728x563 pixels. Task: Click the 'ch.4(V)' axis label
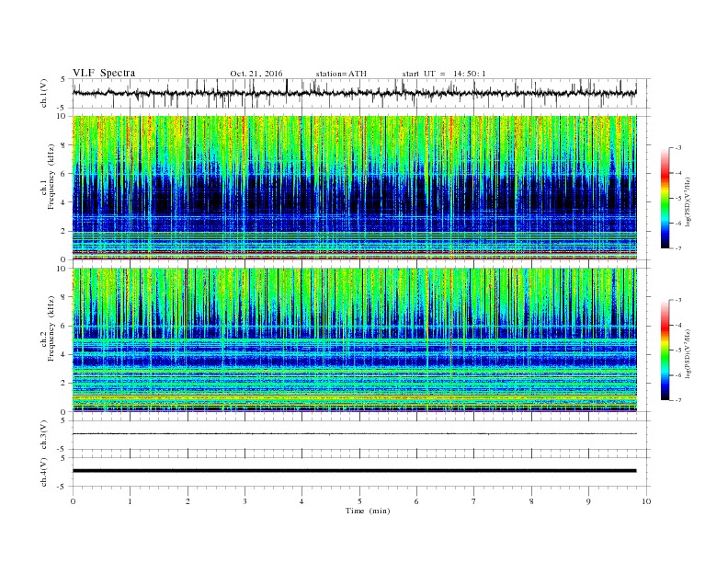[44, 472]
